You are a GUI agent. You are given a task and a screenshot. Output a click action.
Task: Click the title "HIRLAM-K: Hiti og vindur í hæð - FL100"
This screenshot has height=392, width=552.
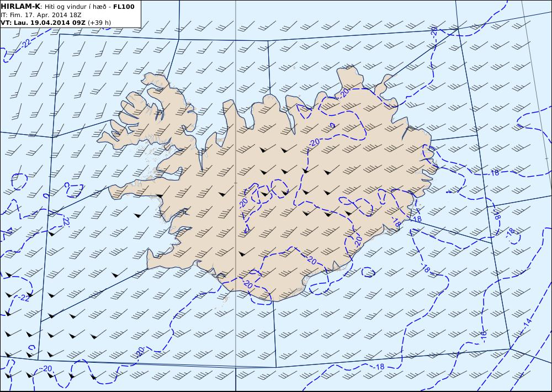tap(67, 7)
